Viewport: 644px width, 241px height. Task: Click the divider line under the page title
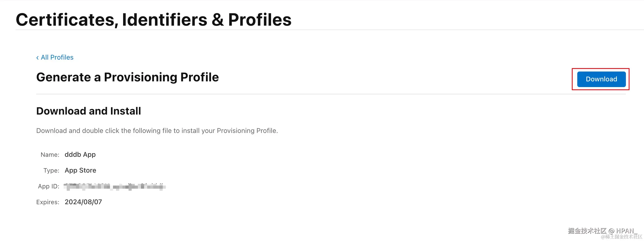[x=330, y=30]
